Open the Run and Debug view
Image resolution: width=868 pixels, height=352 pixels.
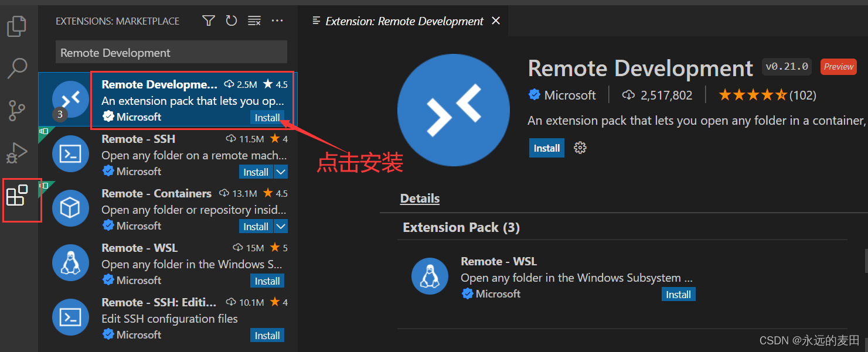coord(16,153)
